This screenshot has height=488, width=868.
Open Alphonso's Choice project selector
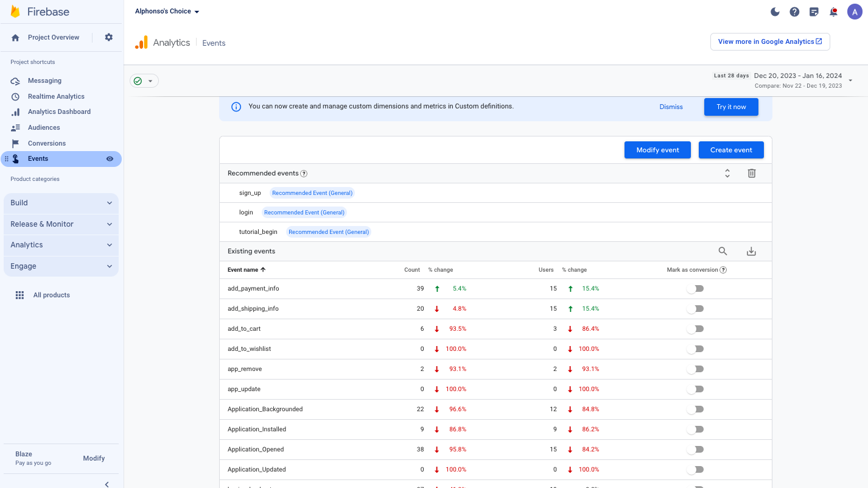tap(167, 12)
